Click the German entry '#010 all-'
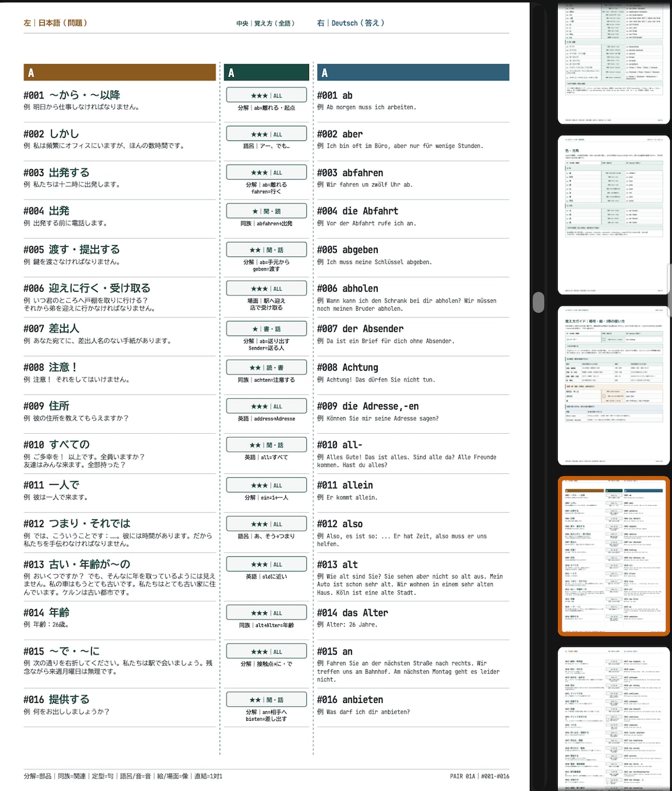This screenshot has height=791, width=672. 340,445
